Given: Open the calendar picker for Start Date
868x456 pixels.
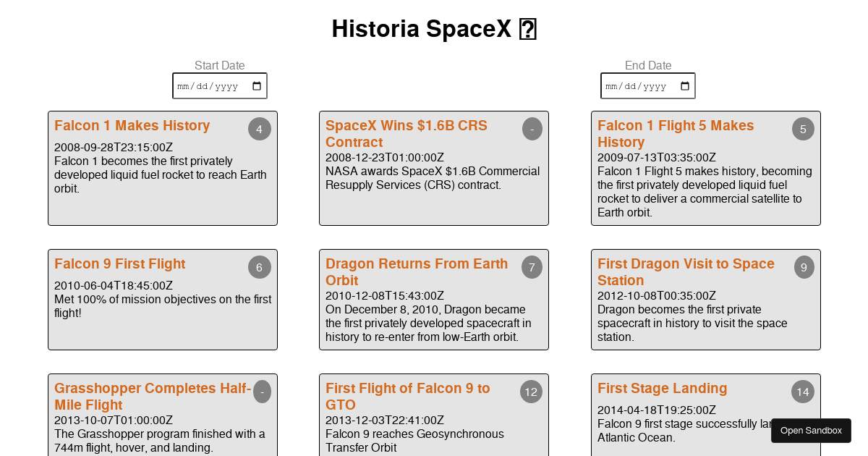Looking at the screenshot, I should 257,85.
